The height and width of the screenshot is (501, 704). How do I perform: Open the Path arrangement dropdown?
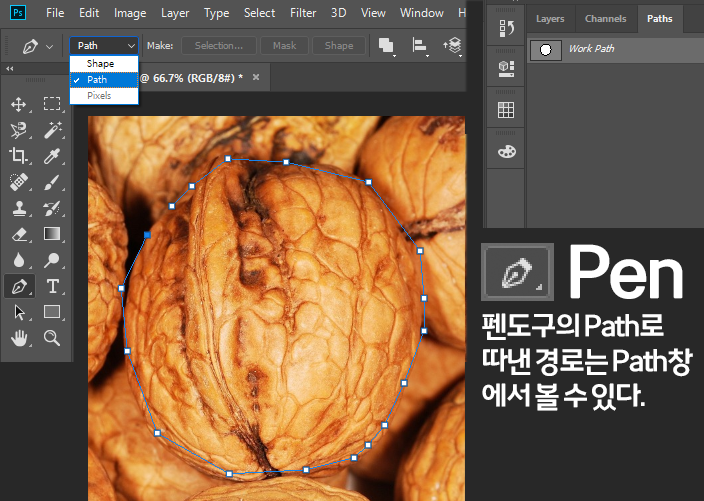tap(453, 46)
